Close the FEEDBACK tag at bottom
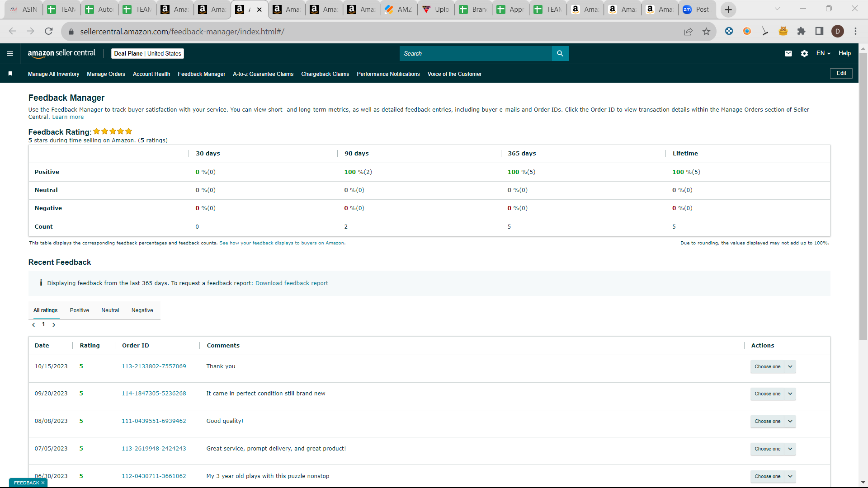This screenshot has width=868, height=488. [x=43, y=483]
